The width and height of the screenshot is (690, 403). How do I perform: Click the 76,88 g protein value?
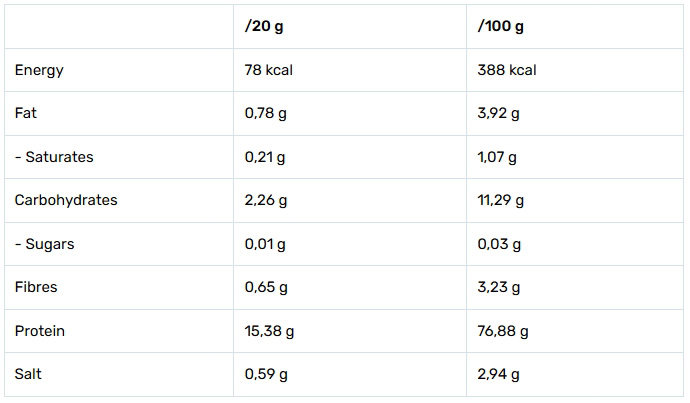(x=504, y=331)
